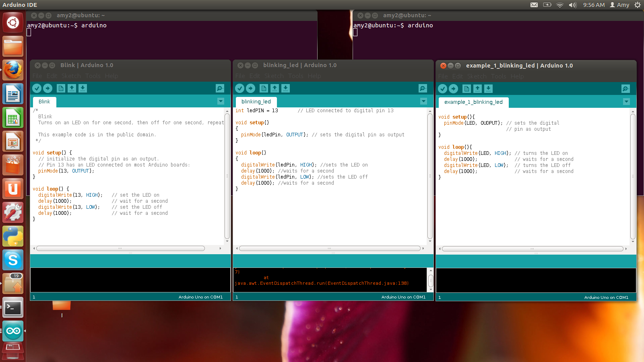Open tab menu dropdown in example_1_blinking_led window
The height and width of the screenshot is (362, 644).
pyautogui.click(x=626, y=102)
